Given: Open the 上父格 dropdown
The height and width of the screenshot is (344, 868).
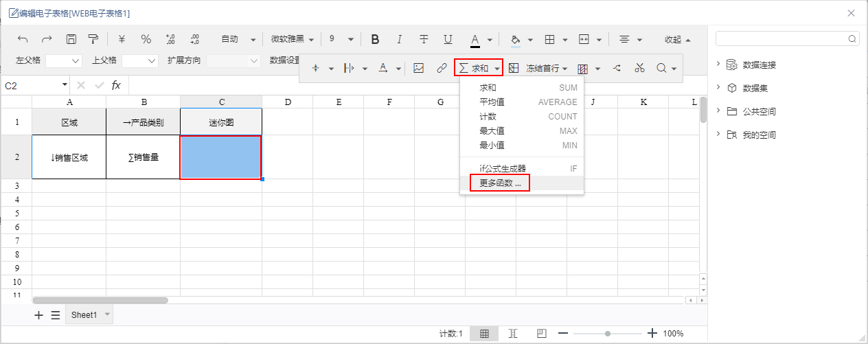Looking at the screenshot, I should pos(140,60).
